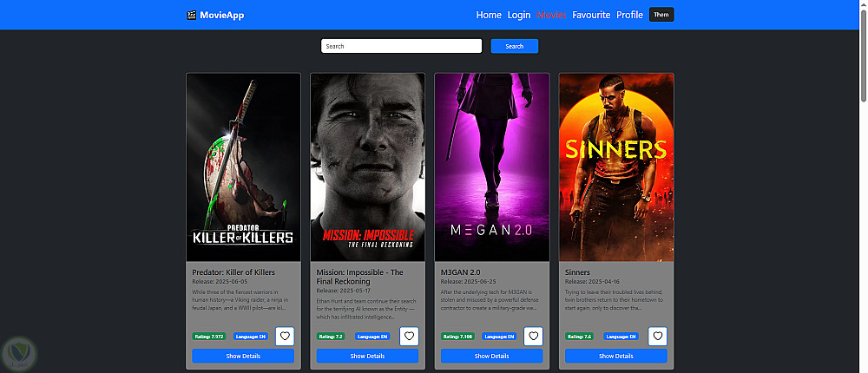Click the M3GAN 2.0 poster image
The height and width of the screenshot is (373, 868).
(x=492, y=167)
